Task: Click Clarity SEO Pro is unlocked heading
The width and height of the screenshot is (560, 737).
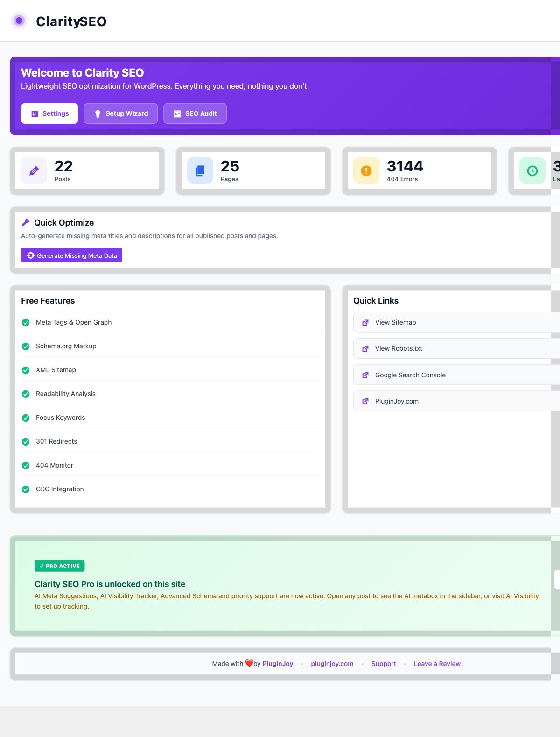Action: (110, 584)
